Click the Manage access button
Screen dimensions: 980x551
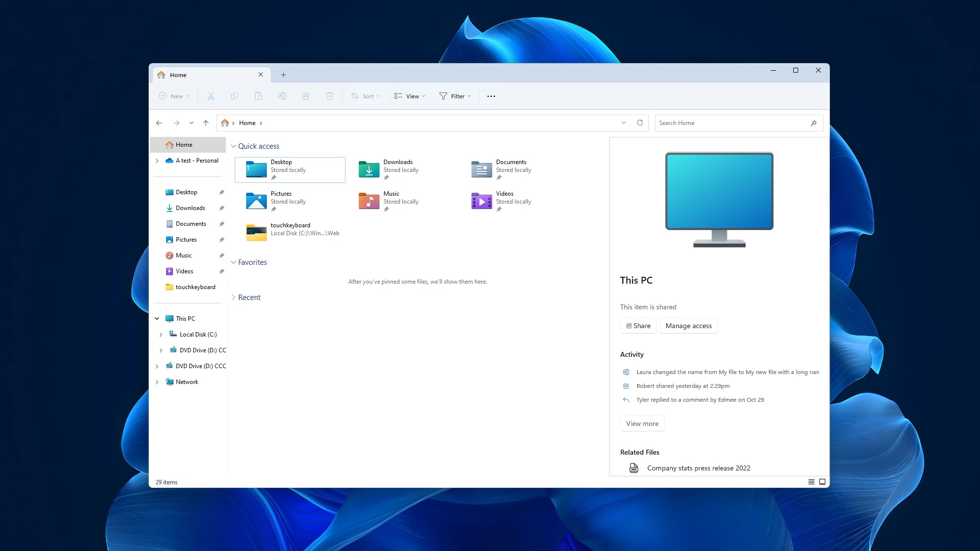pos(688,326)
